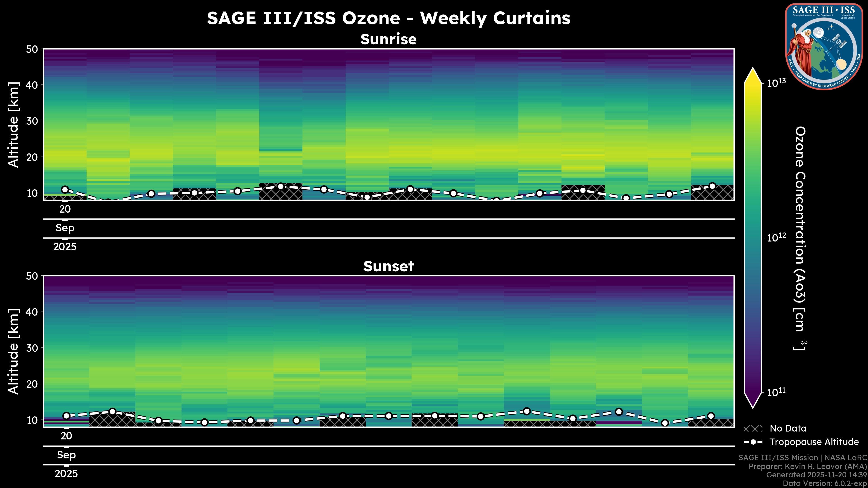868x488 pixels.
Task: Click the Sunset panel title
Action: coord(389,266)
